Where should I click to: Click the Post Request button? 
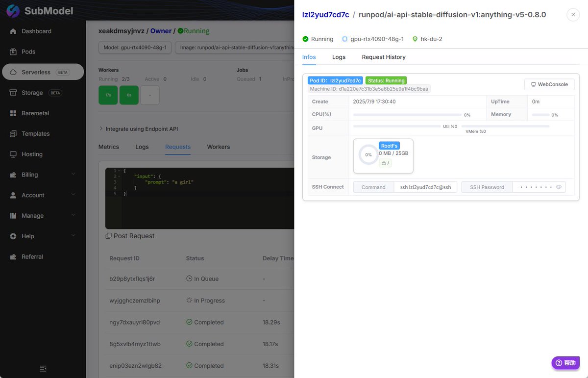pyautogui.click(x=130, y=236)
